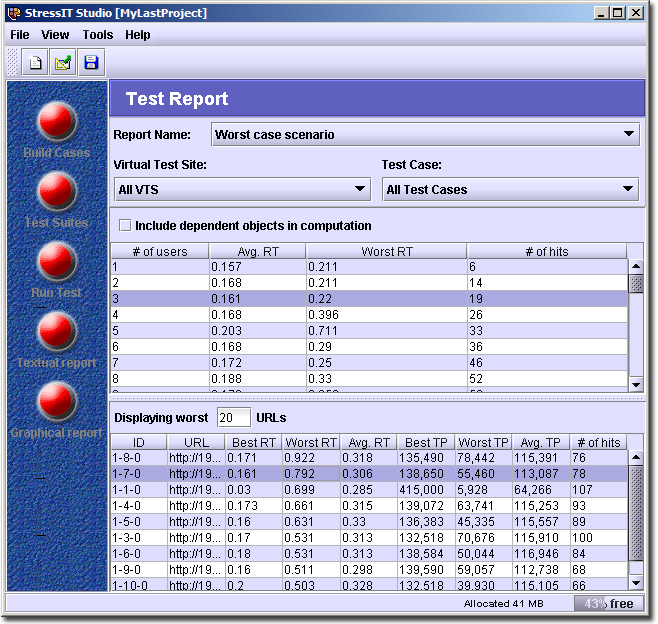Sort by # of users column header
The width and height of the screenshot is (658, 624).
[x=160, y=251]
